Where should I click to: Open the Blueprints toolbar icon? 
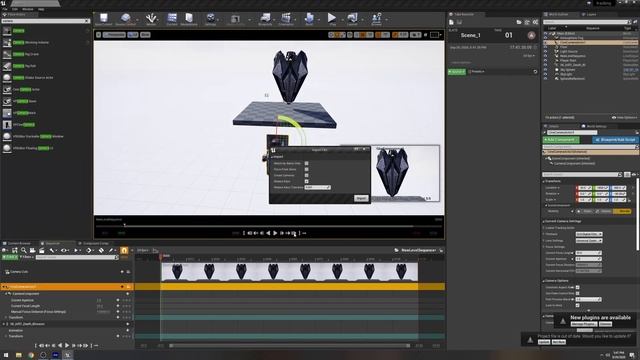(x=265, y=18)
